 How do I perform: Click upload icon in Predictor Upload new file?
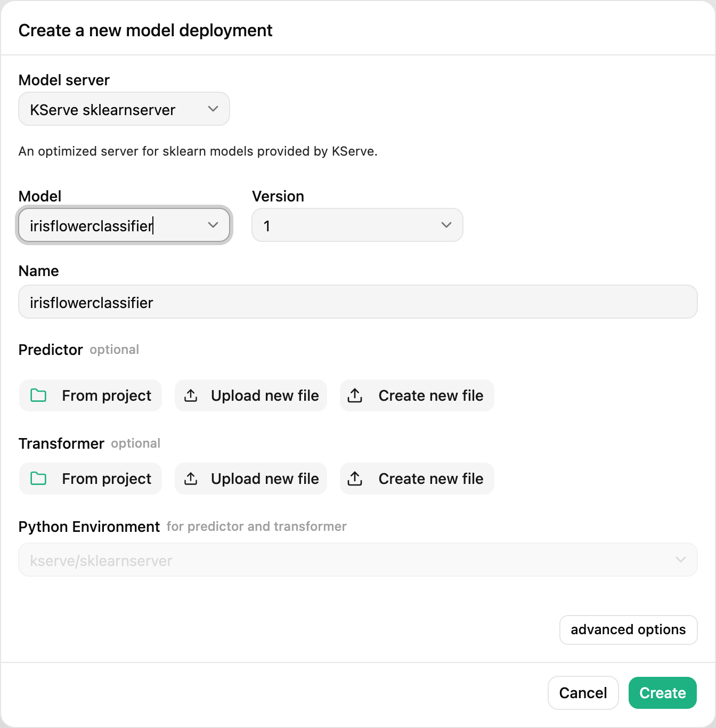[191, 395]
